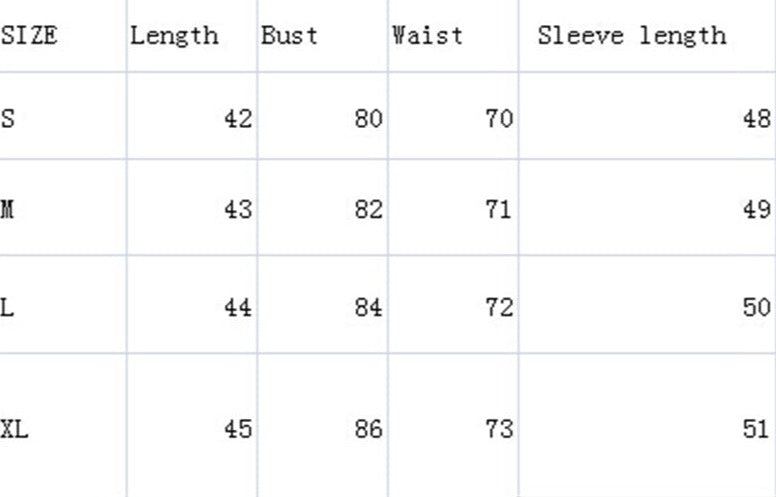Click Sleeve length value 49 cell
This screenshot has height=497, width=776.
[x=756, y=210]
